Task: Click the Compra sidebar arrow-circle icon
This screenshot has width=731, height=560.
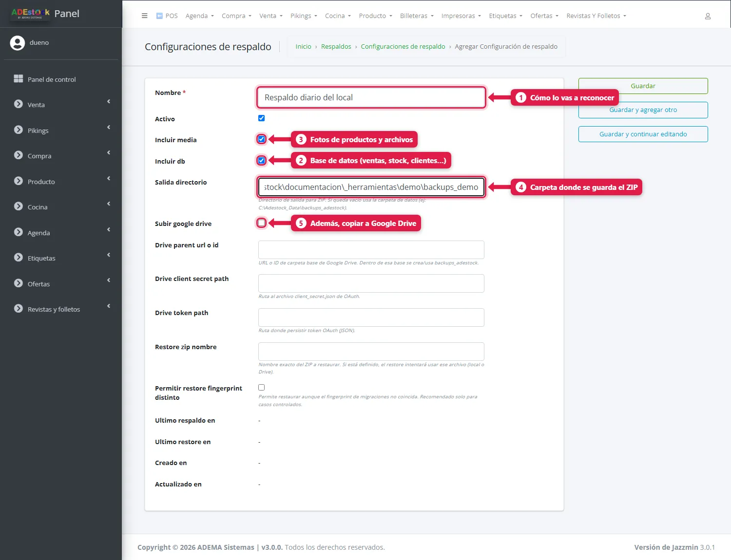Action: (x=19, y=155)
